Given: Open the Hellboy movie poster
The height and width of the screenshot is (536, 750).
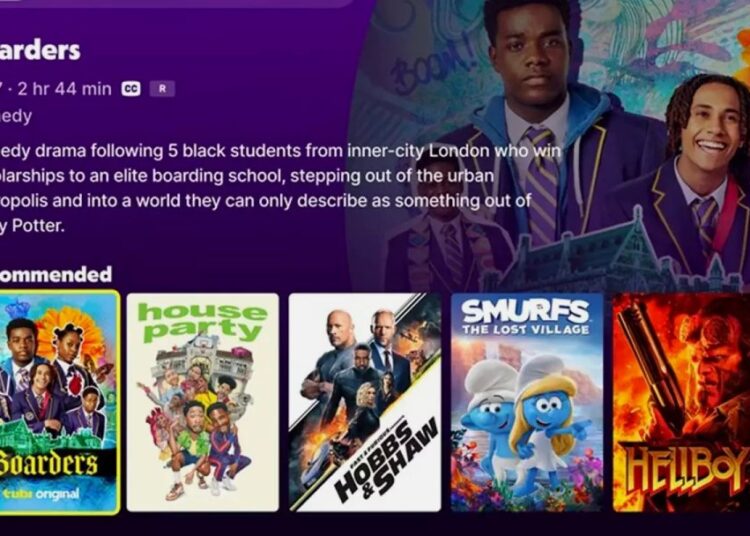Looking at the screenshot, I should click(x=681, y=402).
